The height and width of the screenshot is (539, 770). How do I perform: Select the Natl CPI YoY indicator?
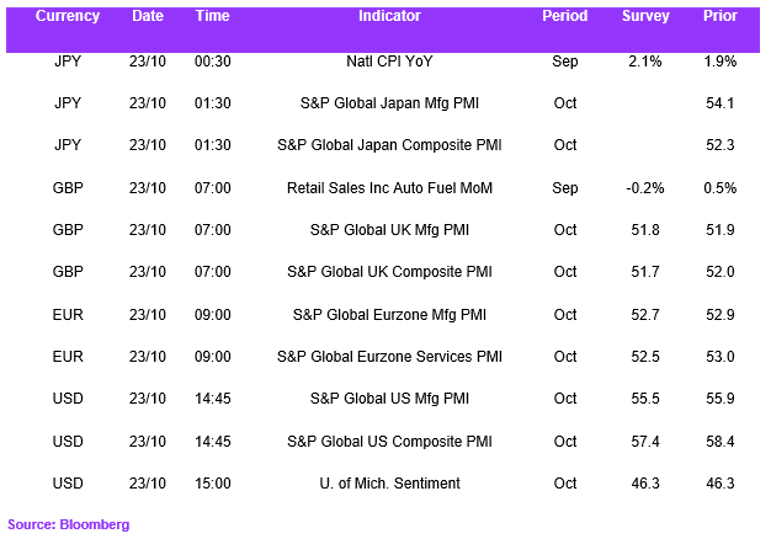tap(389, 61)
